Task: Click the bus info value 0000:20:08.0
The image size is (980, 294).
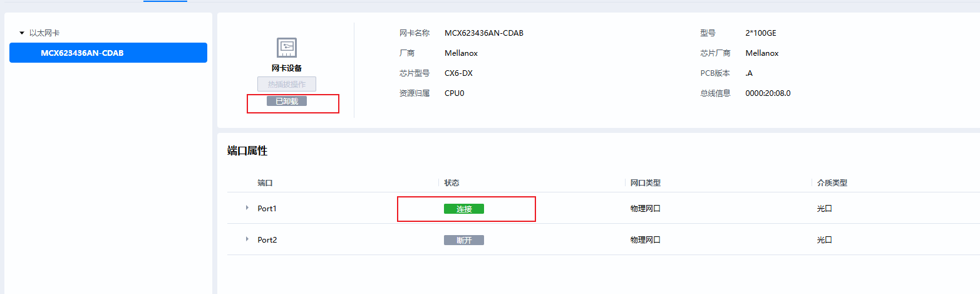Action: [x=768, y=93]
